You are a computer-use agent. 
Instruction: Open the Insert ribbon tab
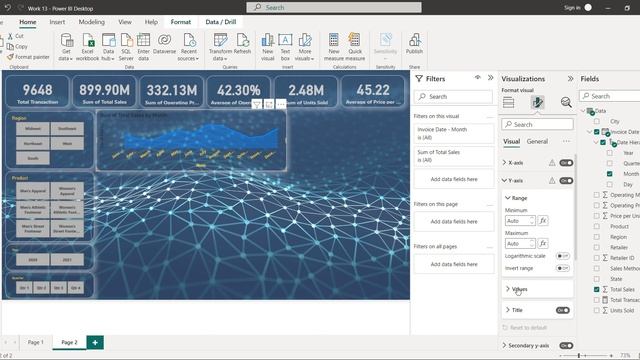pyautogui.click(x=57, y=22)
